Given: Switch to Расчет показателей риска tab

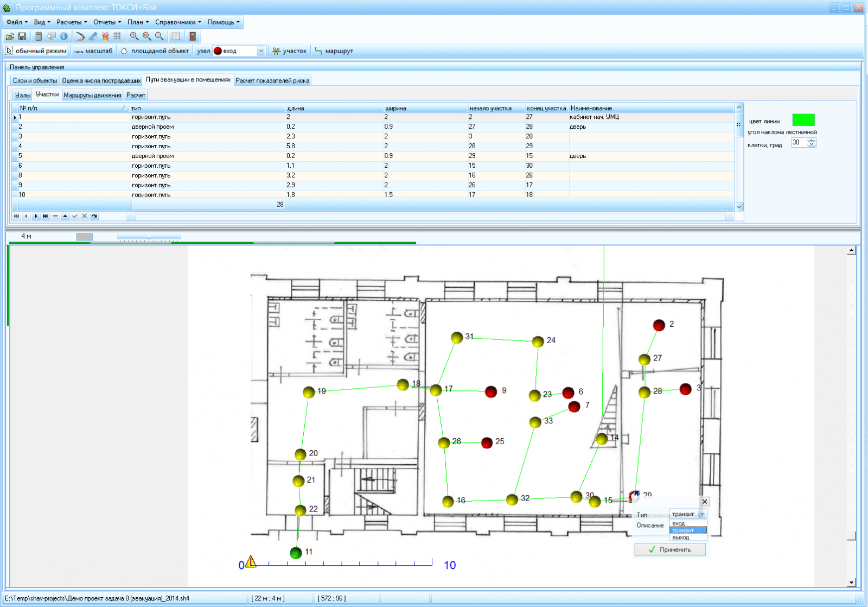Looking at the screenshot, I should (272, 81).
